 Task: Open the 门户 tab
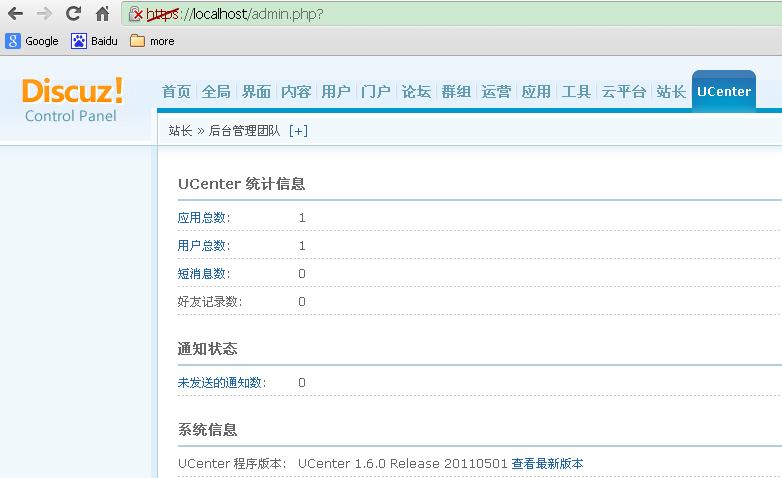coord(376,91)
